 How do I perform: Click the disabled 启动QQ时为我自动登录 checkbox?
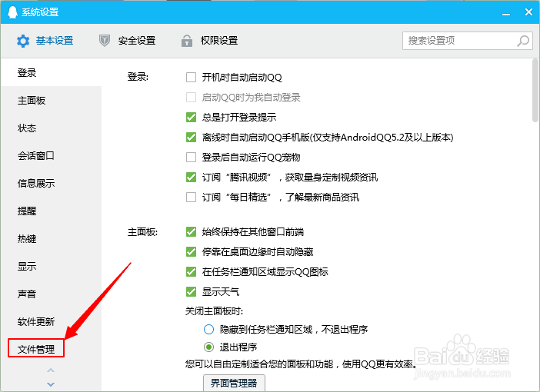(191, 97)
